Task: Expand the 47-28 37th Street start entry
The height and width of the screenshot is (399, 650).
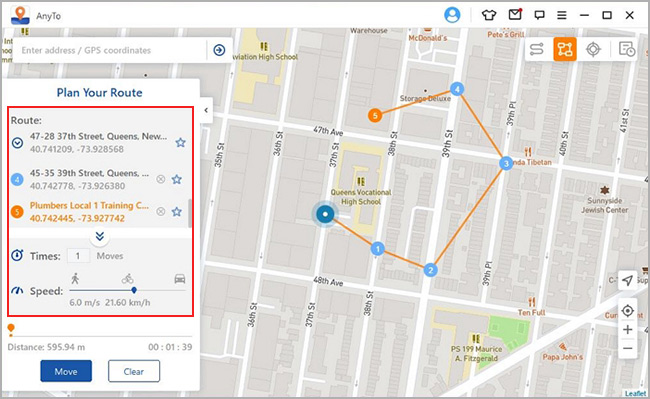Action: [x=17, y=143]
